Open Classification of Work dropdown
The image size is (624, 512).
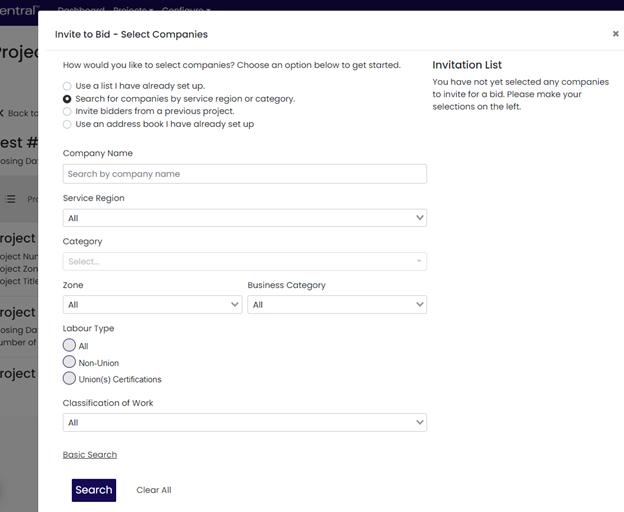[x=244, y=423]
